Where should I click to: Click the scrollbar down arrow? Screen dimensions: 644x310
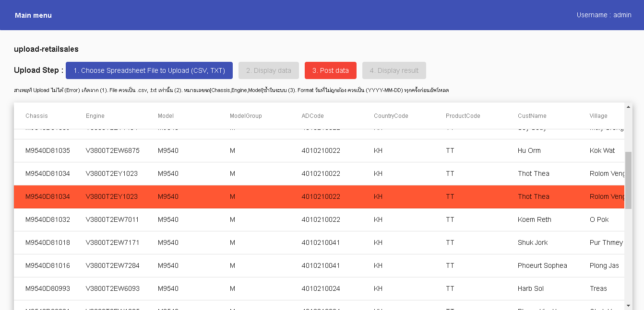click(628, 305)
